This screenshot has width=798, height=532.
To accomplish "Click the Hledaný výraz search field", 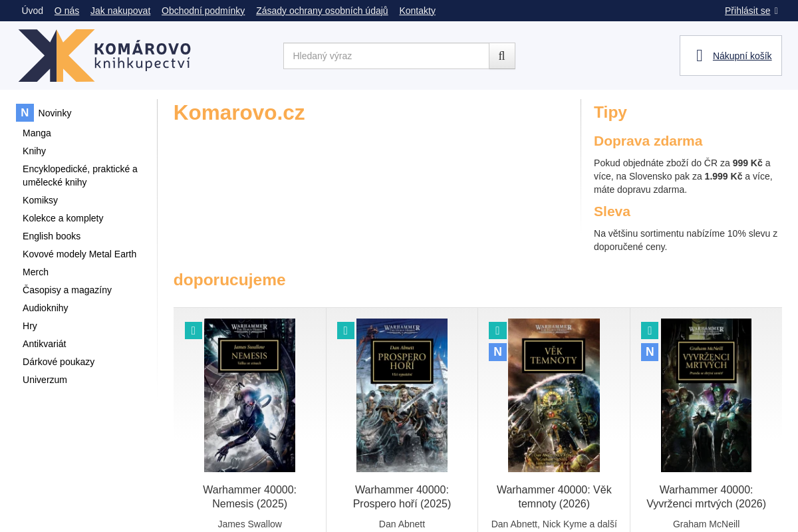I will click(386, 56).
